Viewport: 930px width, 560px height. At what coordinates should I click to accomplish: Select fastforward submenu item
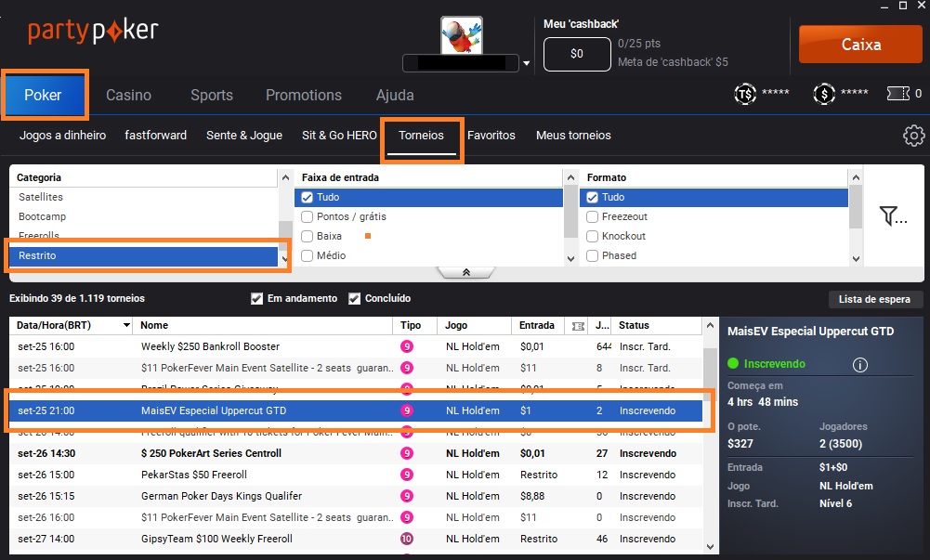click(x=155, y=135)
